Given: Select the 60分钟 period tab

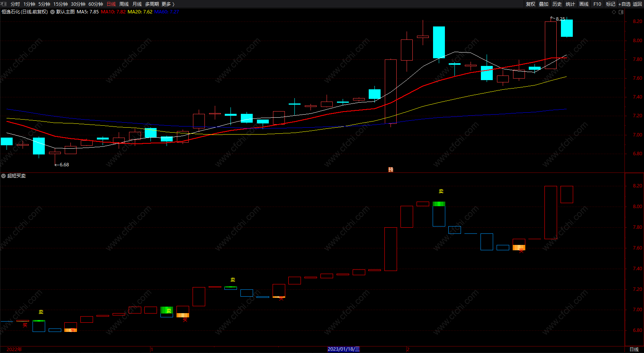Looking at the screenshot, I should pos(96,4).
